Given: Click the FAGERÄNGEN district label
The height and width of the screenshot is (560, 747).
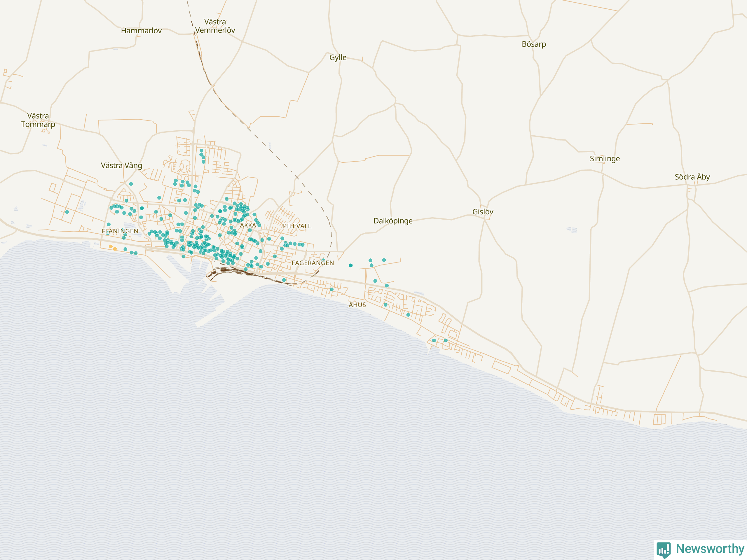Looking at the screenshot, I should tap(313, 263).
